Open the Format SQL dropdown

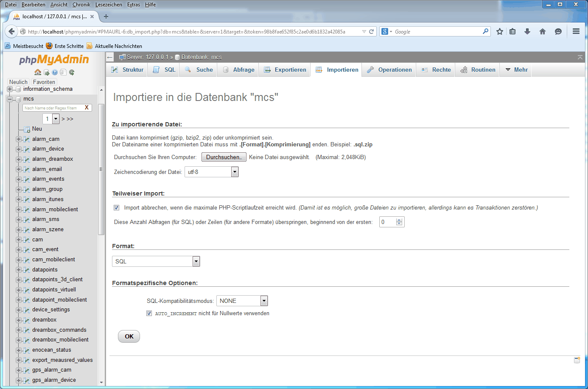click(x=196, y=261)
